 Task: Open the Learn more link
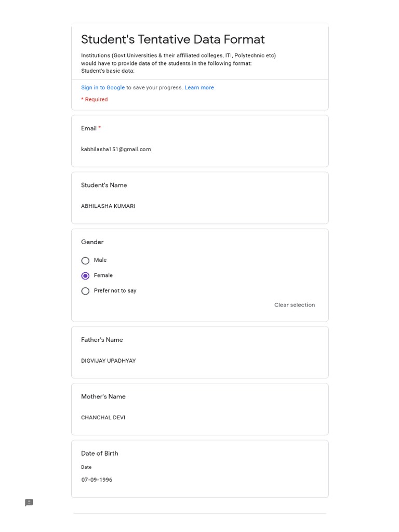tap(199, 87)
